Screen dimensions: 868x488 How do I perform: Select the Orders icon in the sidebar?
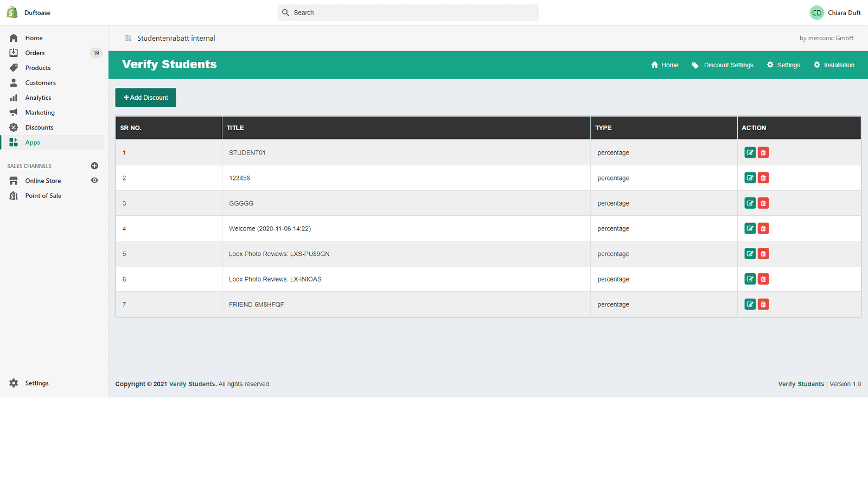click(x=14, y=53)
